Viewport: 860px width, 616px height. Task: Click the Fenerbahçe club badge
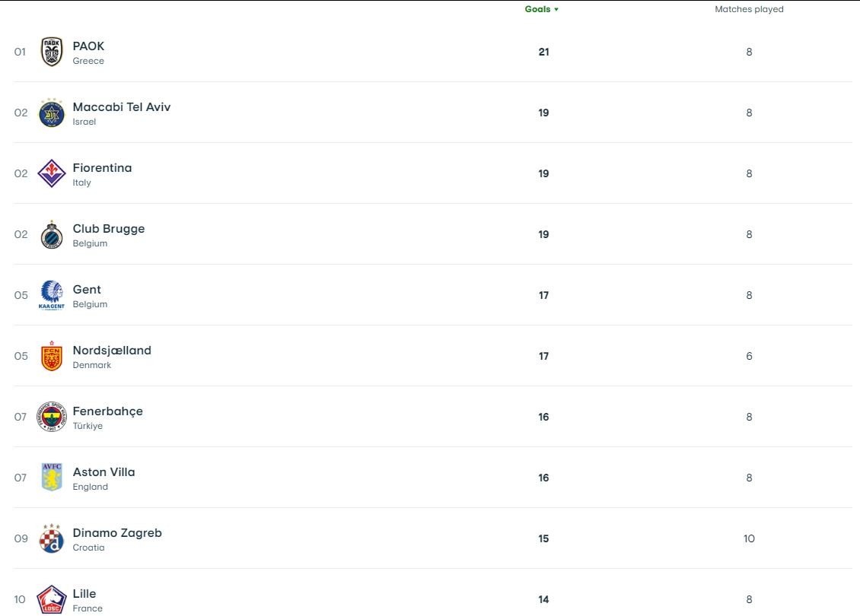[52, 417]
